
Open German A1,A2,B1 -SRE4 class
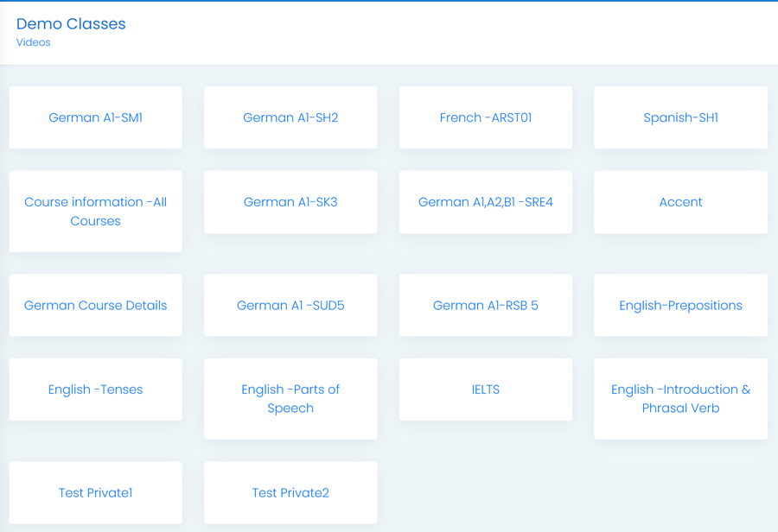[486, 202]
